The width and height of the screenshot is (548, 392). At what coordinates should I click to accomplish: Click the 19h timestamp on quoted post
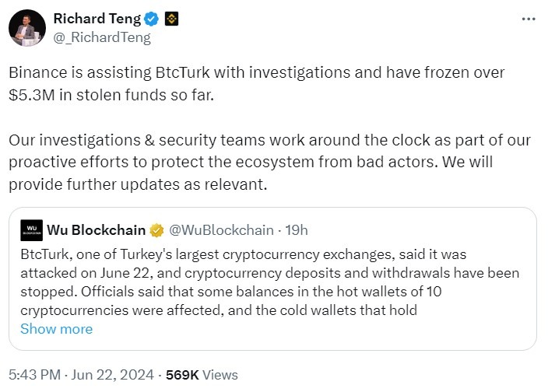click(x=297, y=229)
